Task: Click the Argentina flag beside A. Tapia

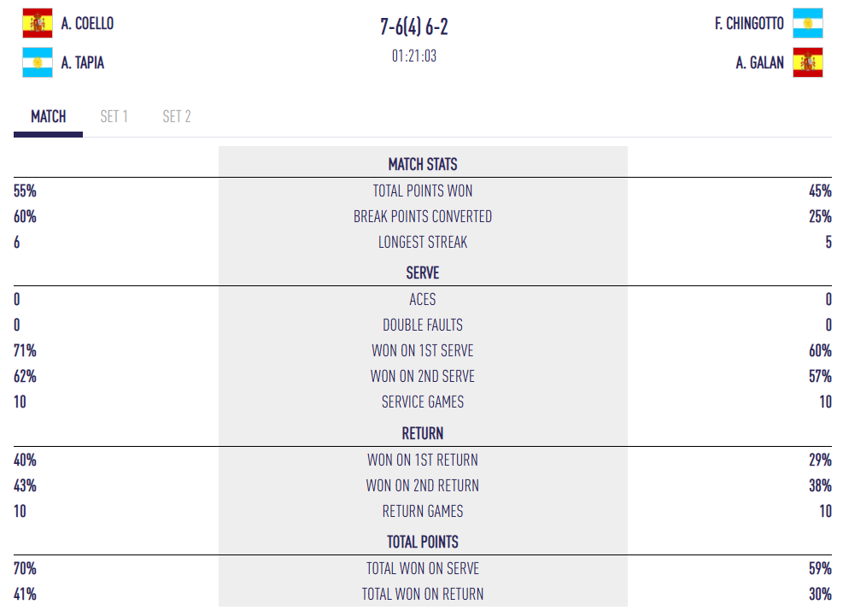Action: pos(37,62)
